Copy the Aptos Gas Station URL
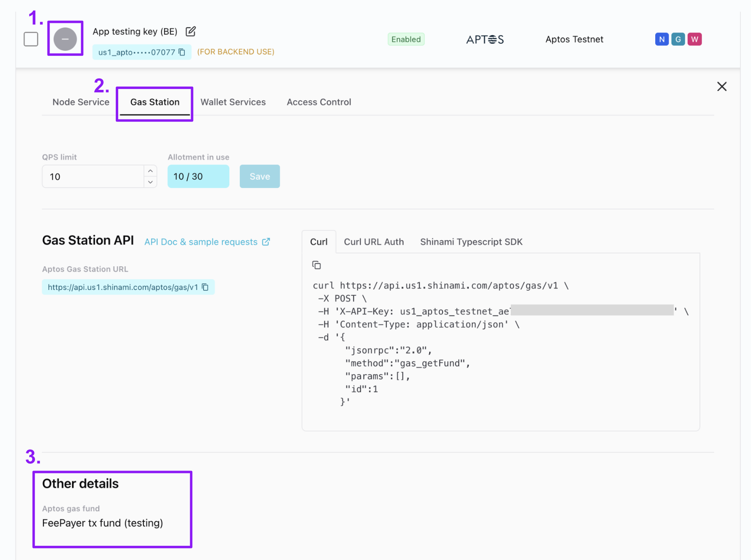The height and width of the screenshot is (560, 751). 205,287
